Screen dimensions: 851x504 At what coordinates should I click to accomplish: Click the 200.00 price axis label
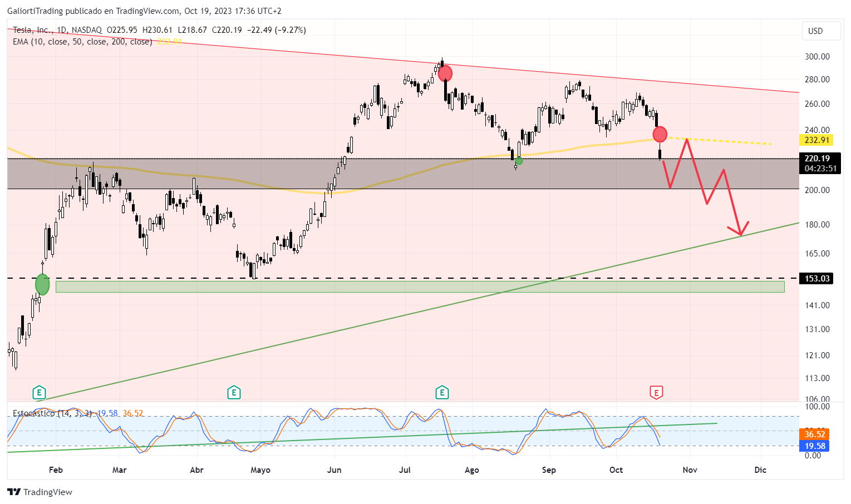tap(817, 190)
